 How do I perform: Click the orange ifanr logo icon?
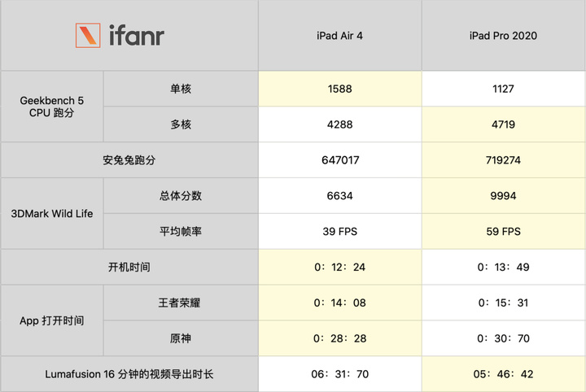(x=87, y=36)
